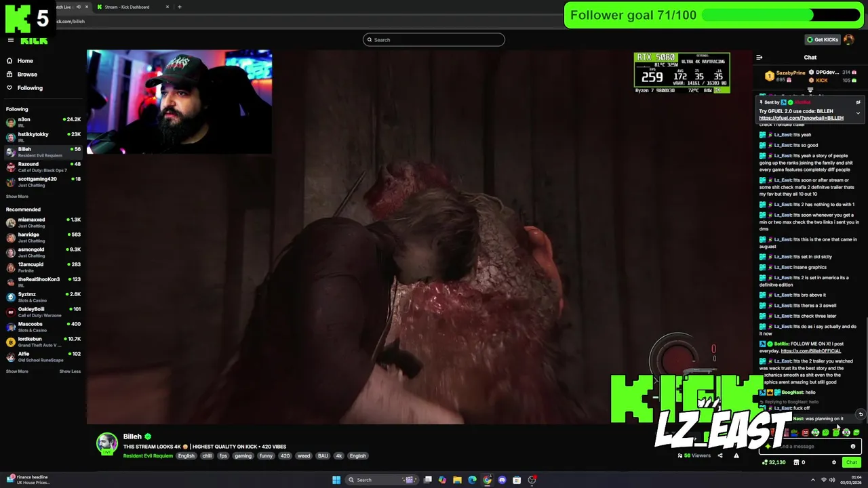Click the Windows taskbar search box
This screenshot has width=868, height=488.
[x=382, y=480]
